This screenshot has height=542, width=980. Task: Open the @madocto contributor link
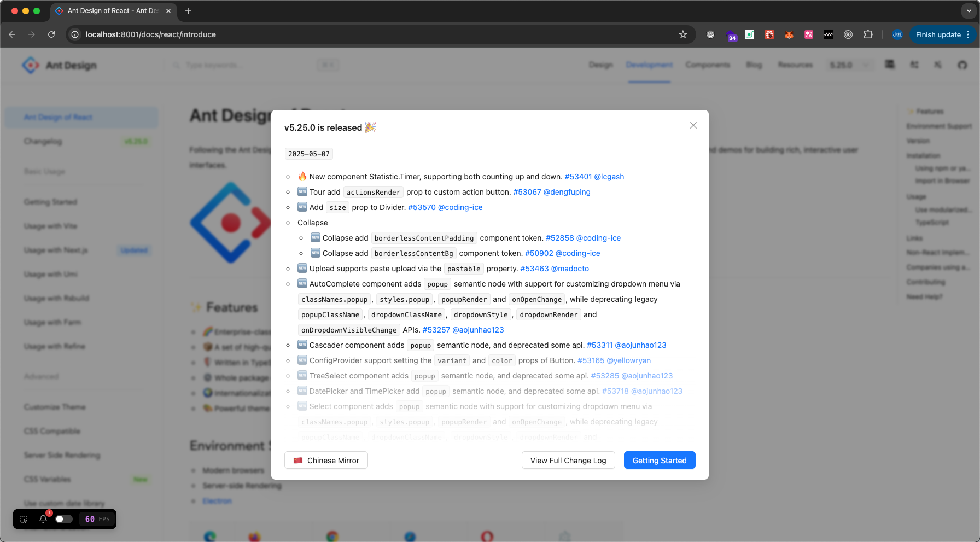coord(570,269)
